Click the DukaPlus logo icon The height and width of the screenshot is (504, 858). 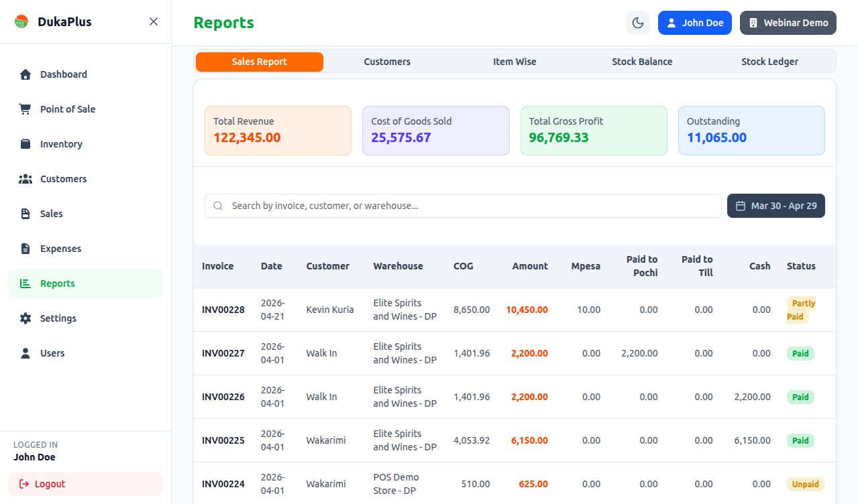tap(21, 21)
